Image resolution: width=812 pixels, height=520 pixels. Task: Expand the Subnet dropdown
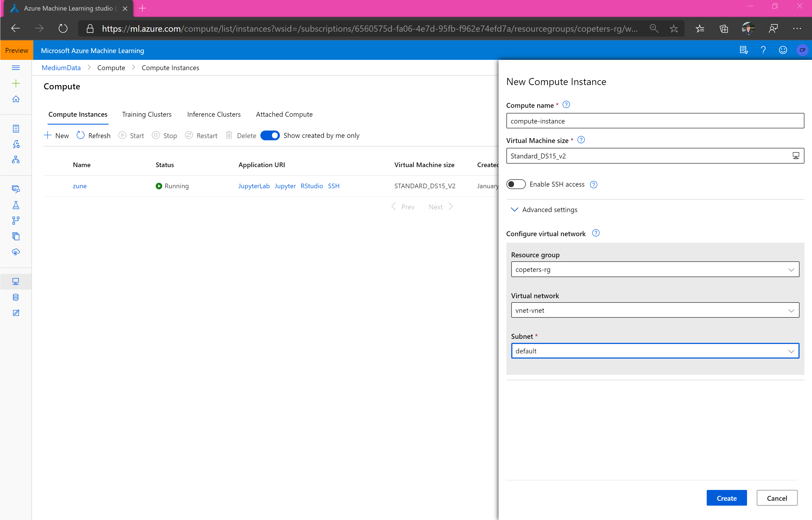click(x=655, y=351)
